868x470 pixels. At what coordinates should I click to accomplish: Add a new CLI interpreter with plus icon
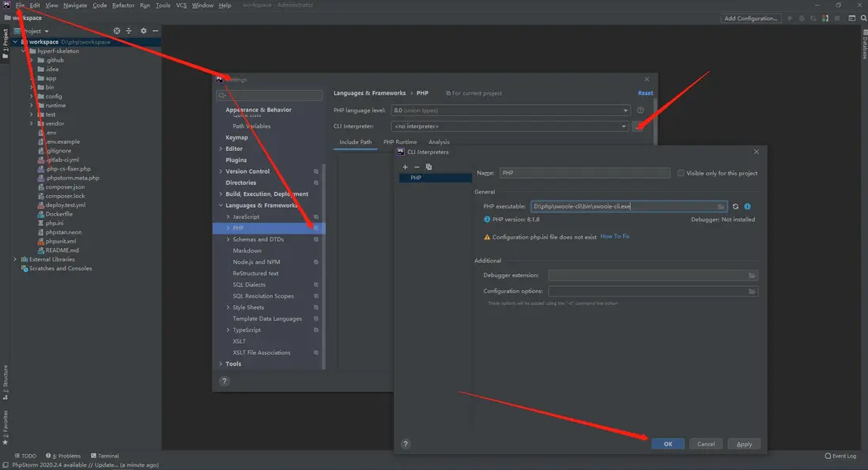(x=405, y=167)
